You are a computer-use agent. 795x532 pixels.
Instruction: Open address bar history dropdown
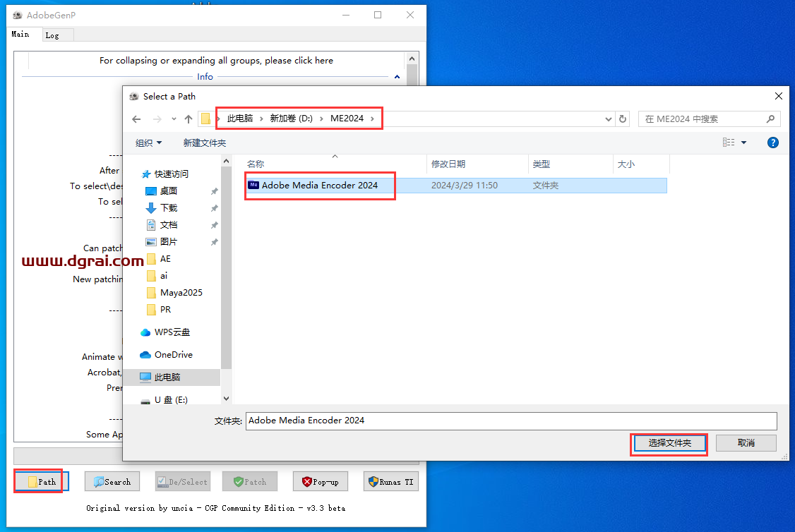pyautogui.click(x=608, y=119)
